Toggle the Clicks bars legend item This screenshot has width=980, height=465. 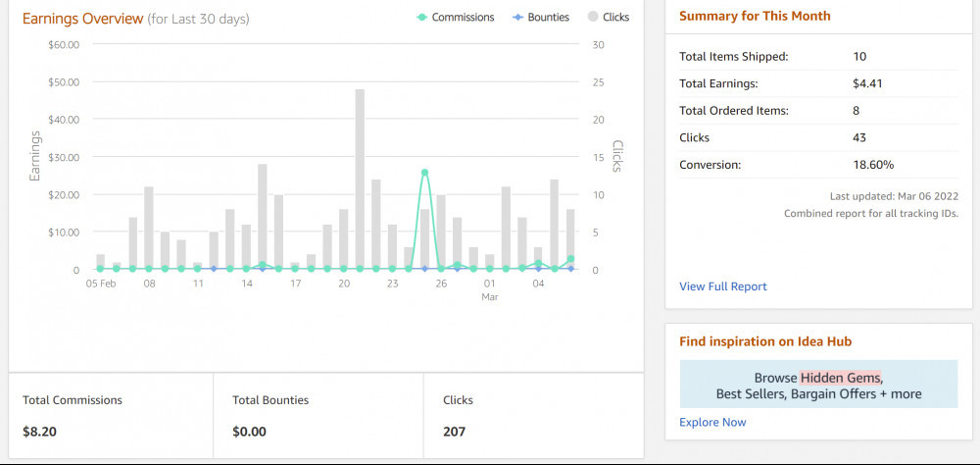[609, 18]
